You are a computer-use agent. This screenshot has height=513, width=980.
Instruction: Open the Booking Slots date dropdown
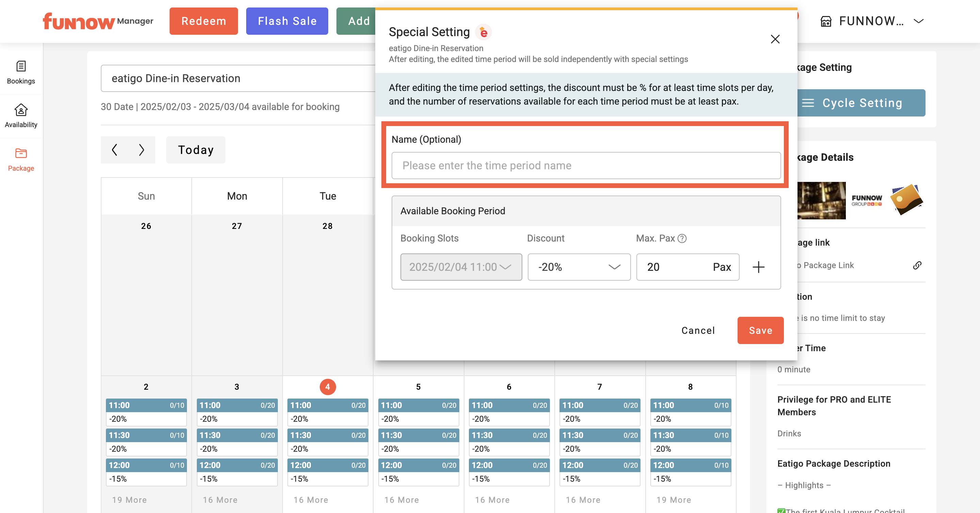[x=461, y=267]
